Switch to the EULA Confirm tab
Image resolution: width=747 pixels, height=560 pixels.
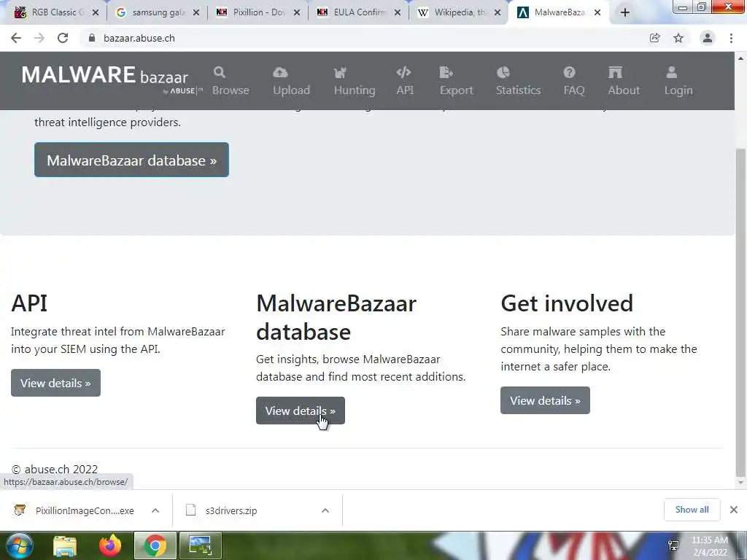pos(359,12)
